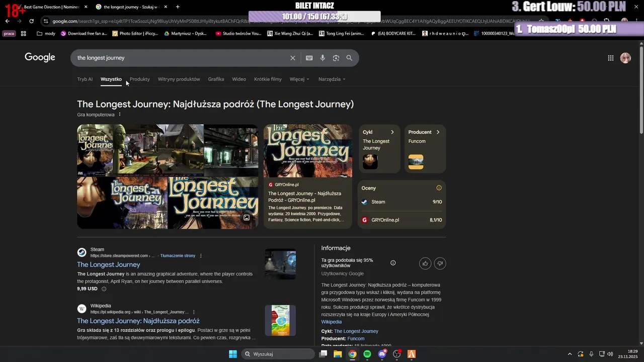Click Funcom producer link
Screen dimensions: 644x362
click(x=356, y=339)
